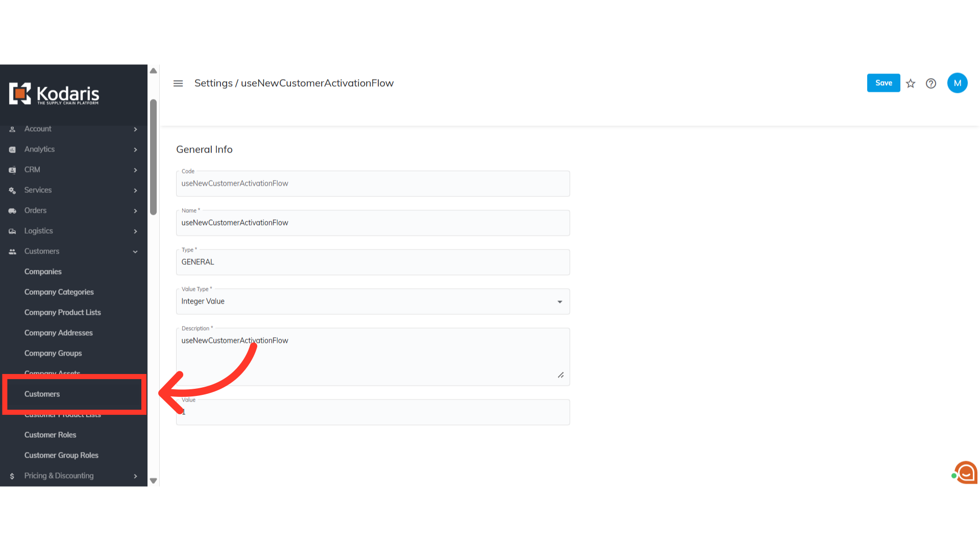This screenshot has width=980, height=551.
Task: Expand the Pricing & Discounting section
Action: click(73, 475)
